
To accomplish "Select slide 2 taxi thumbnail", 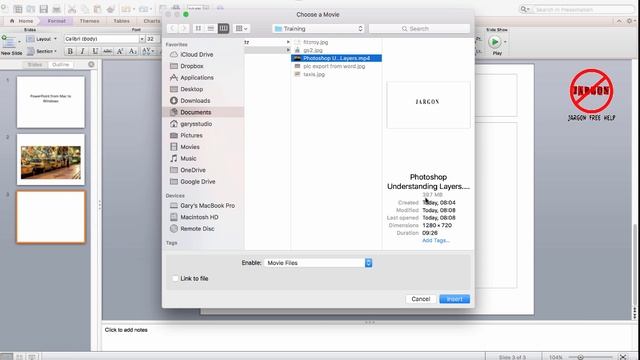I will click(51, 160).
